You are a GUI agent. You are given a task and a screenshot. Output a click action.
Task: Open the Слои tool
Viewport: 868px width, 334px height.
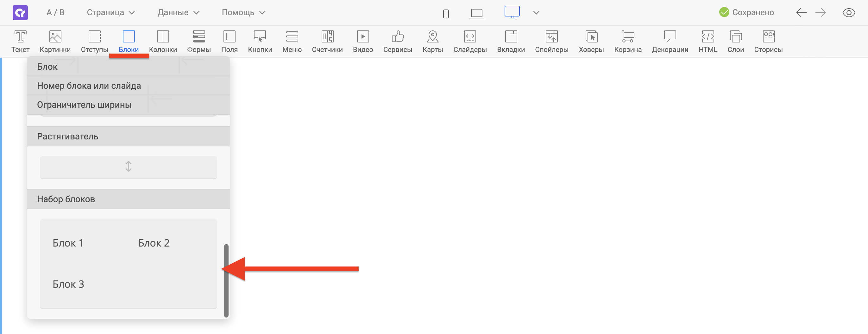tap(736, 42)
